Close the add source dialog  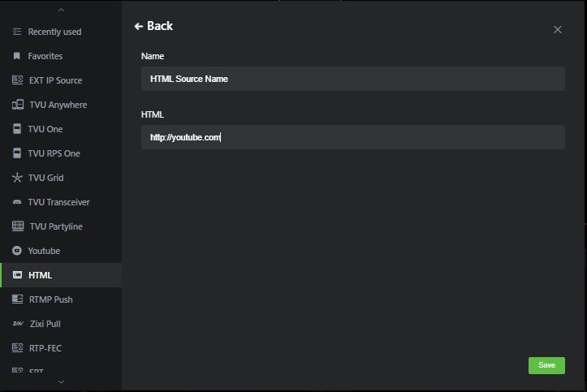click(558, 29)
